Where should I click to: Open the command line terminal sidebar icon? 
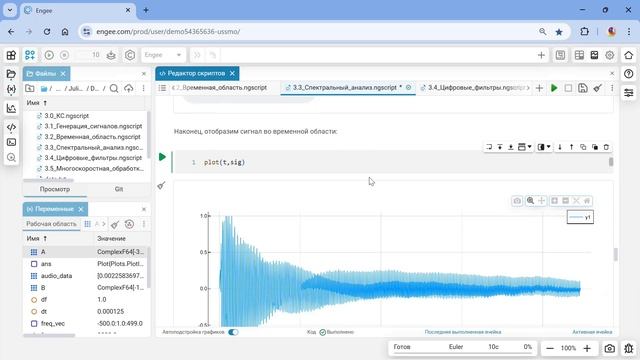pos(11,142)
